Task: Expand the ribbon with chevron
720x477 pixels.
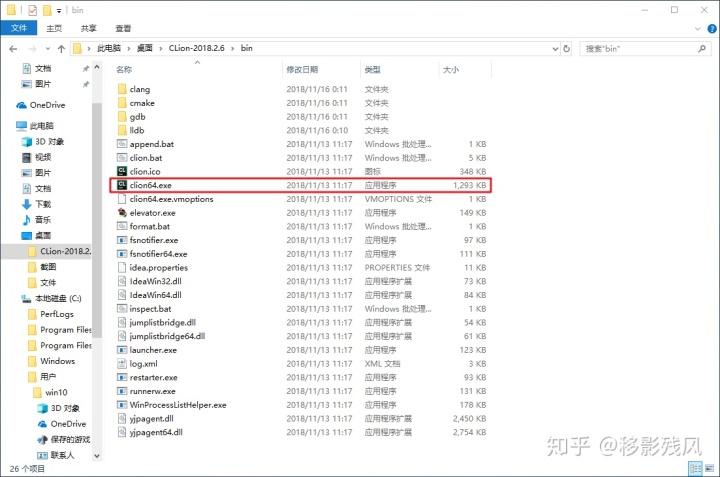Action: coord(698,28)
